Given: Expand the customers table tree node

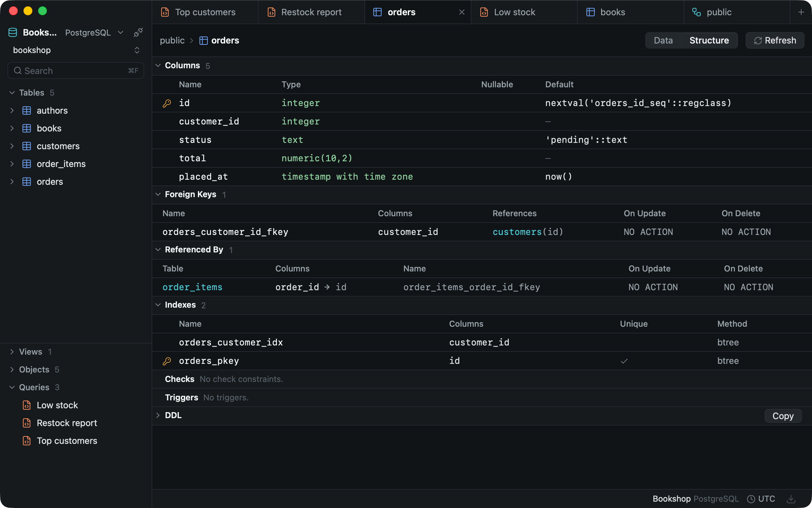Looking at the screenshot, I should (12, 146).
